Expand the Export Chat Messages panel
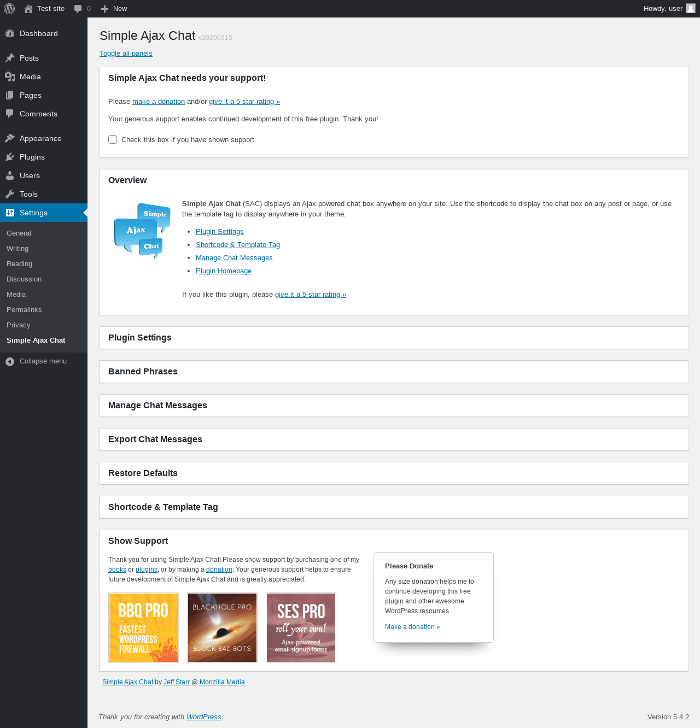The width and height of the screenshot is (700, 728). (394, 439)
